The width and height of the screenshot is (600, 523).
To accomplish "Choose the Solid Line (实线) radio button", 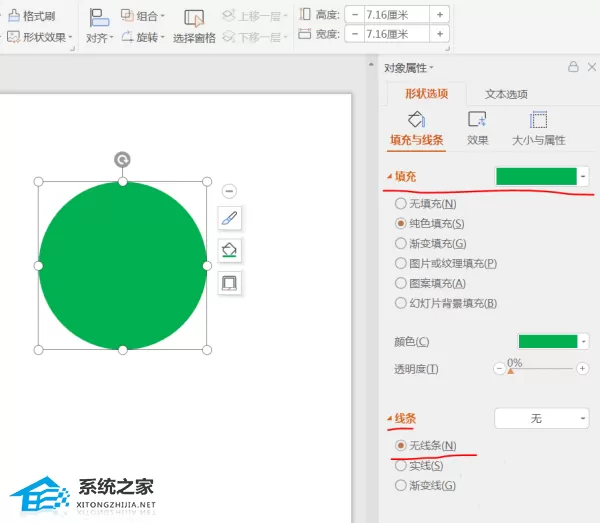I will pyautogui.click(x=400, y=466).
